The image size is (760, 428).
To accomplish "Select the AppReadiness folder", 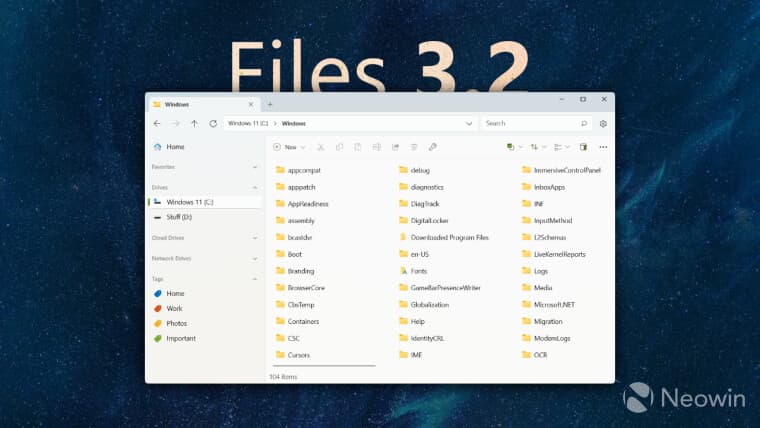I will pos(302,204).
